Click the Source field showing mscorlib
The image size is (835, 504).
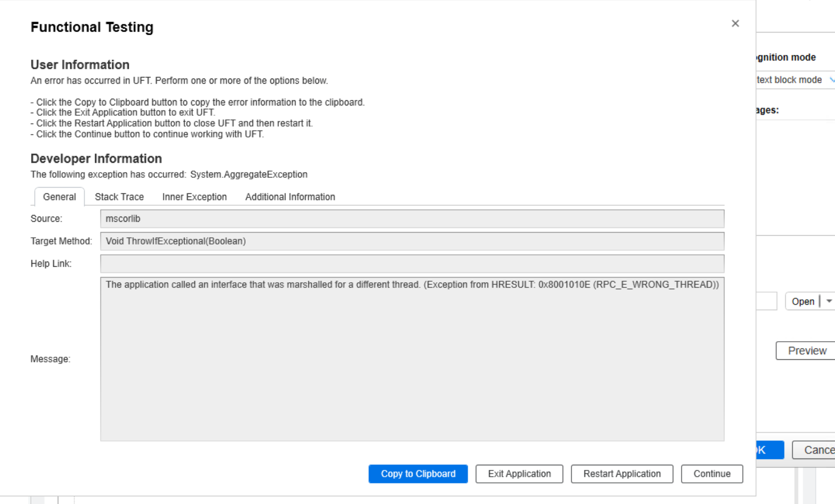(412, 219)
